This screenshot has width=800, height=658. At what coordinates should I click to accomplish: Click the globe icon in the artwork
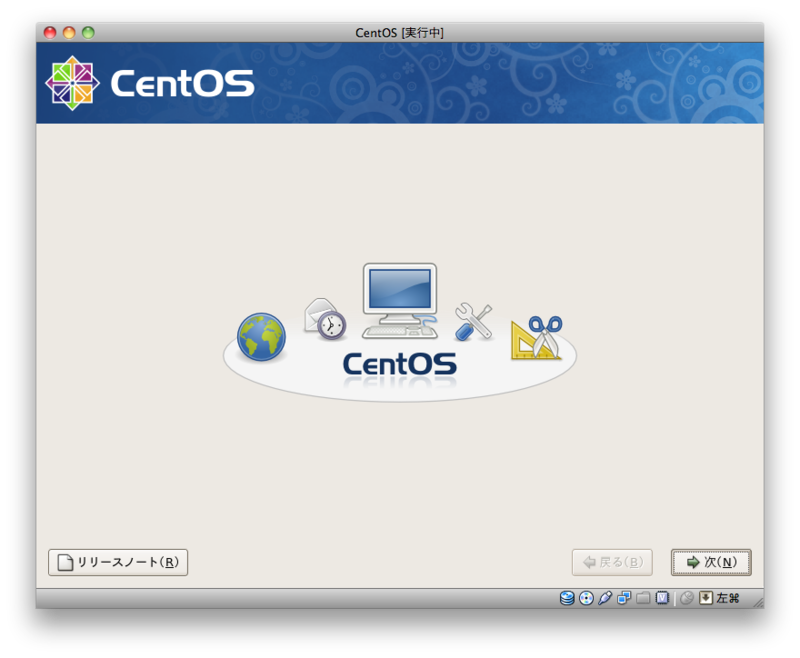(261, 337)
